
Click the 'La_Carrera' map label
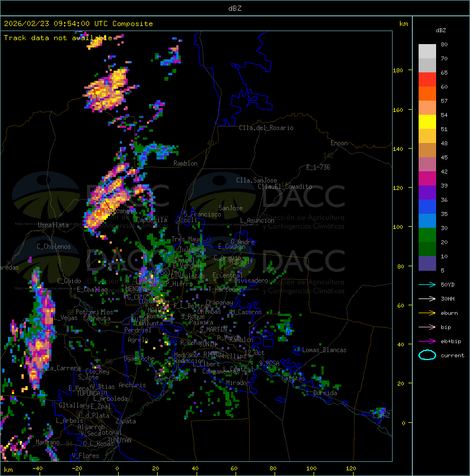63,368
